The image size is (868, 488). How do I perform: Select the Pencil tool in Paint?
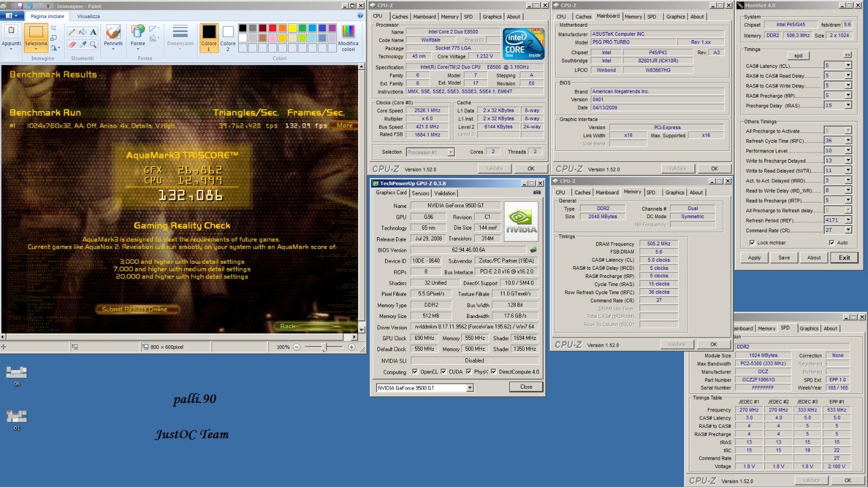pyautogui.click(x=72, y=32)
